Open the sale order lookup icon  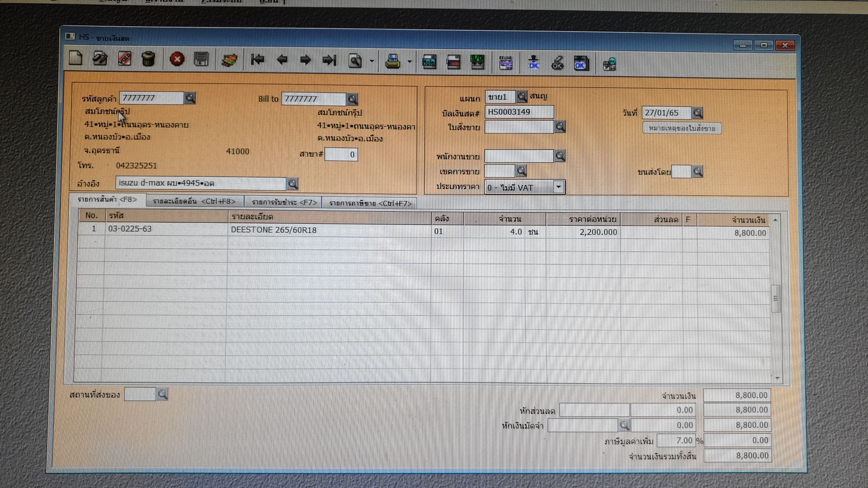(x=560, y=127)
